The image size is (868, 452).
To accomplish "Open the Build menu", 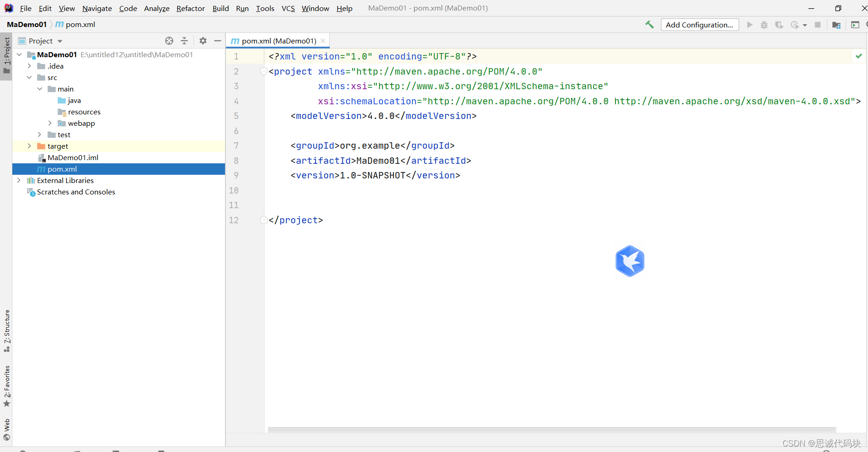I will click(x=220, y=8).
